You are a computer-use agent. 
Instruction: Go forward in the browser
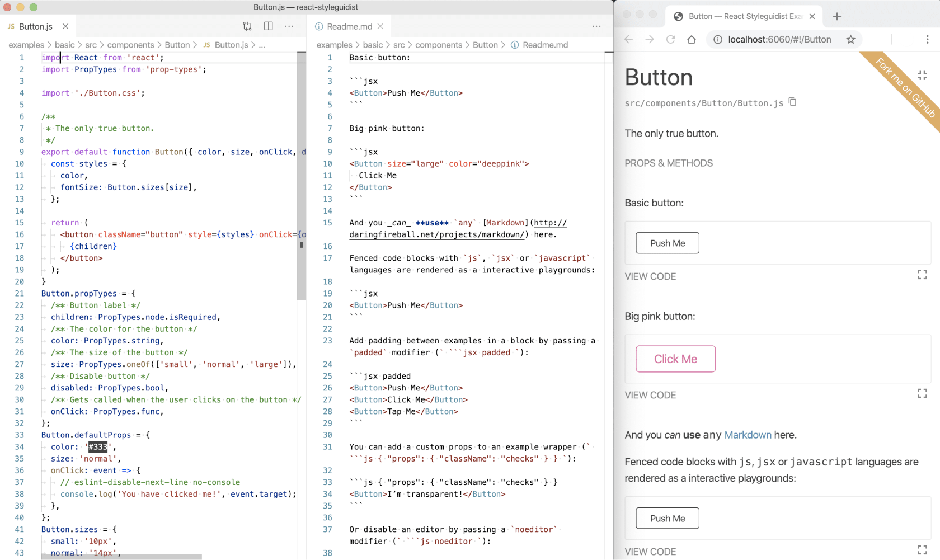click(x=650, y=39)
